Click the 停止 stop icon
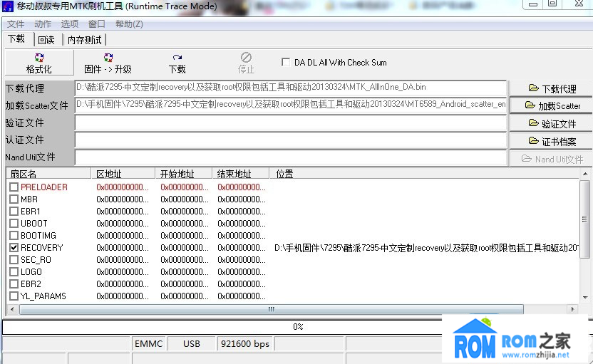 tap(246, 57)
